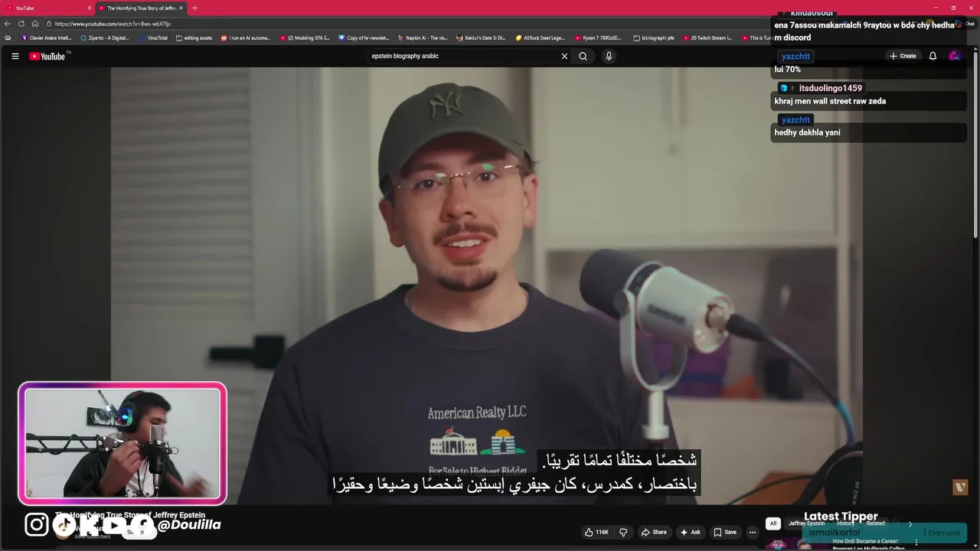The width and height of the screenshot is (980, 551).
Task: Open 20 Twitch Stream bookmark
Action: coord(707,37)
